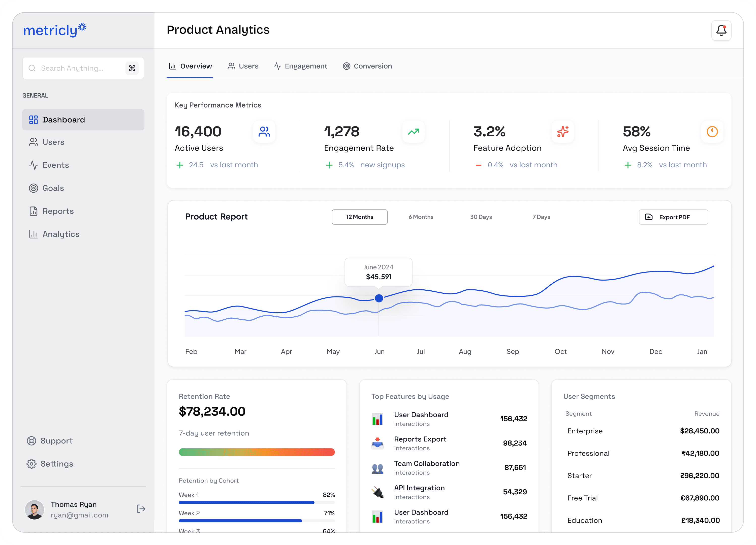Go to Reports in the sidebar

(x=58, y=211)
